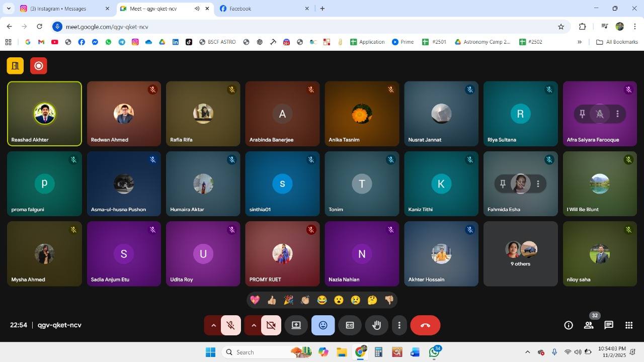Image resolution: width=644 pixels, height=362 pixels.
Task: Turn on the camera
Action: [x=271, y=325]
